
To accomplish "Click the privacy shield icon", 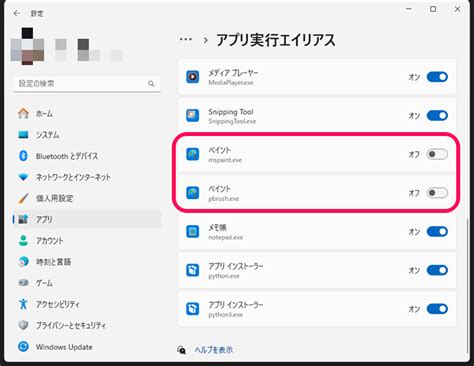I will click(23, 325).
